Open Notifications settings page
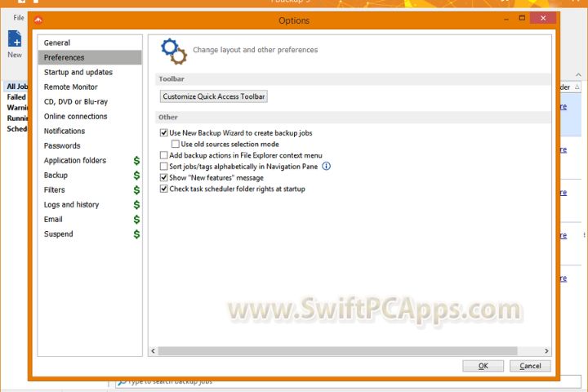 90,131
